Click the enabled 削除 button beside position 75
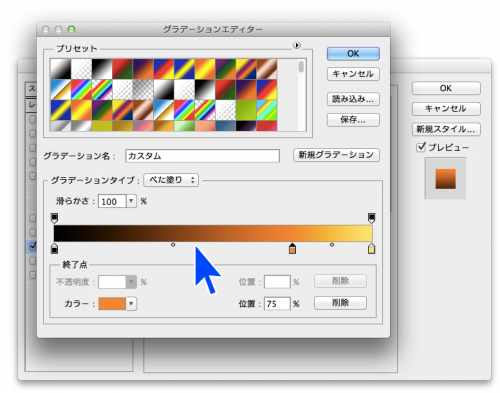This screenshot has width=500, height=393. (x=340, y=303)
